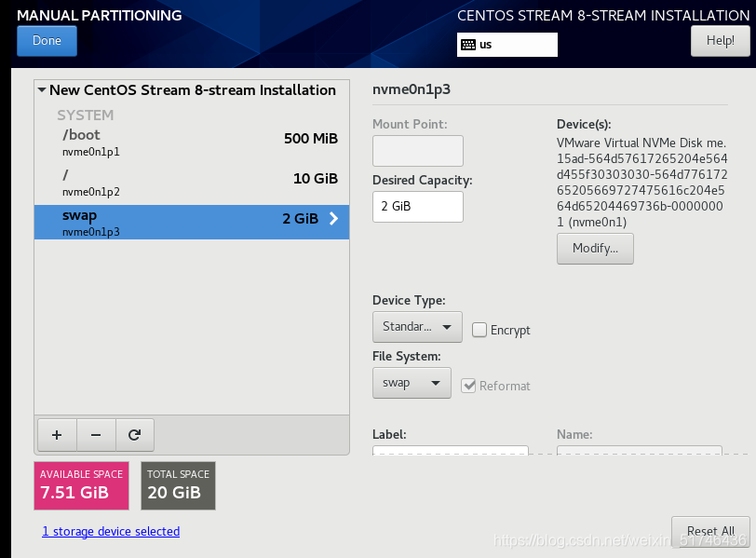Open the Device Type dropdown
Image resolution: width=756 pixels, height=558 pixels.
pos(417,327)
